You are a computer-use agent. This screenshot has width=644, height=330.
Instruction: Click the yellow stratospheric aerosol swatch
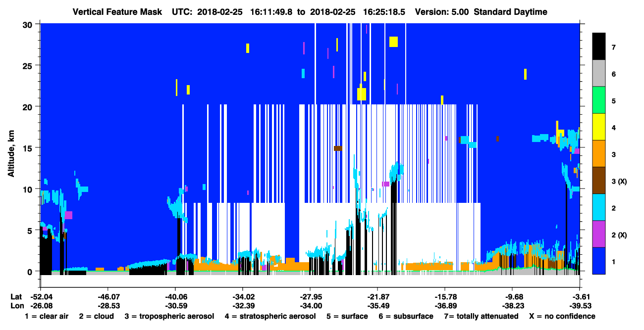coord(599,127)
